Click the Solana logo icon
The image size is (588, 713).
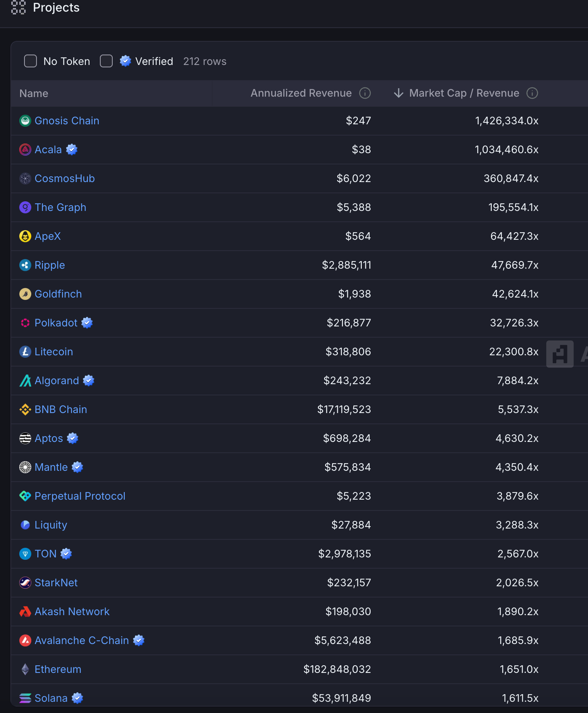(x=25, y=698)
